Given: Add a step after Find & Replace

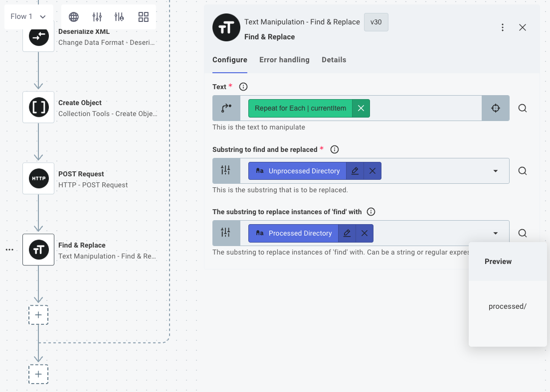Looking at the screenshot, I should click(x=38, y=315).
